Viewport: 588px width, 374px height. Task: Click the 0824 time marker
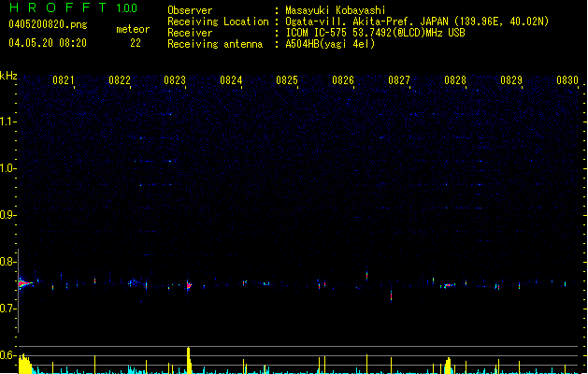(232, 80)
